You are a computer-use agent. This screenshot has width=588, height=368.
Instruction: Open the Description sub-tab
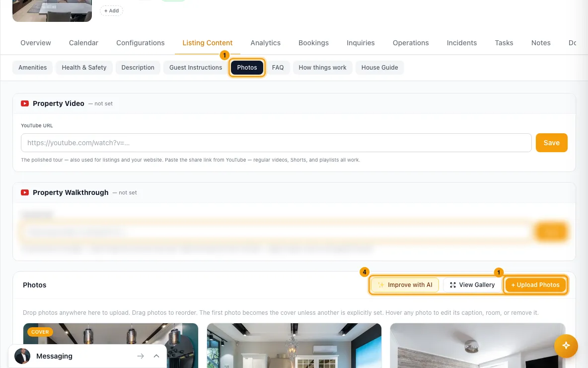[138, 68]
